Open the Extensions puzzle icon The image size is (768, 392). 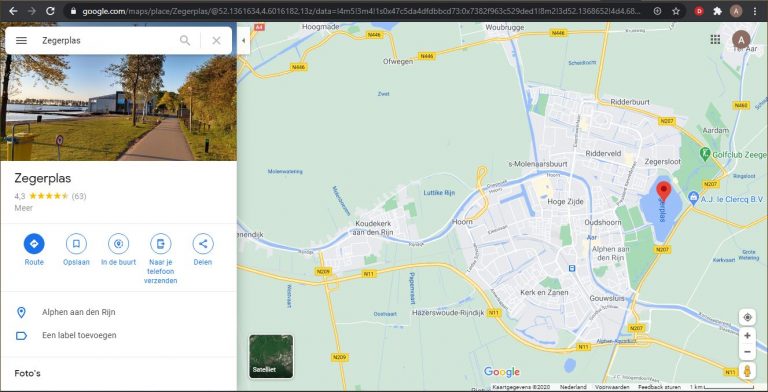718,11
